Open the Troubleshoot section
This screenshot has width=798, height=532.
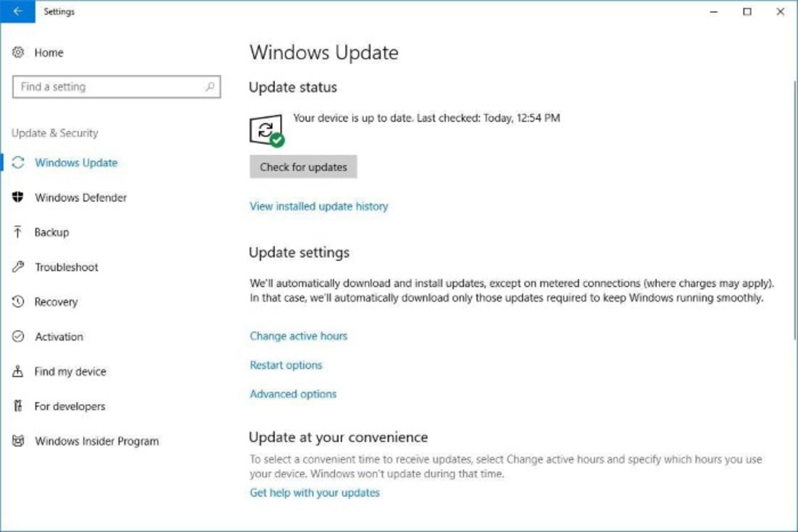[66, 267]
